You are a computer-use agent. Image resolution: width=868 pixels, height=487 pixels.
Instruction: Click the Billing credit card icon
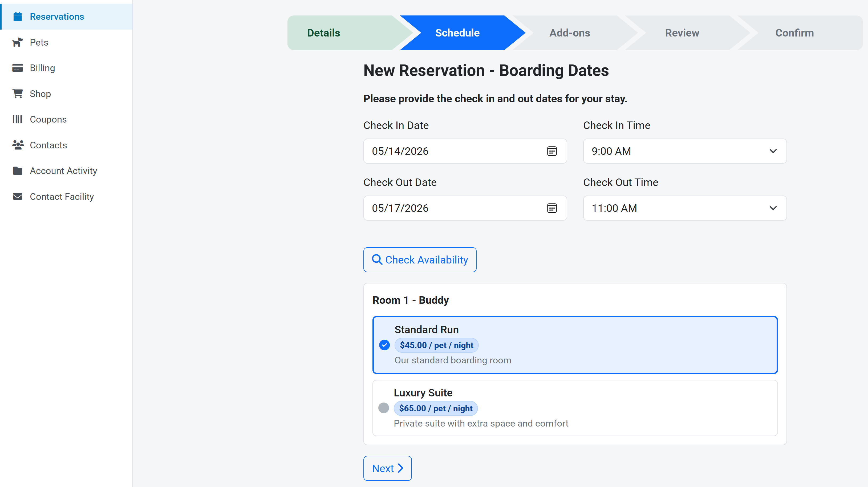[18, 68]
